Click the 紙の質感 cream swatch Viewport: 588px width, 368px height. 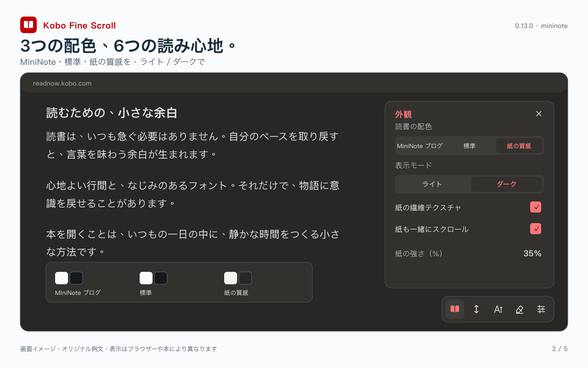(x=231, y=278)
